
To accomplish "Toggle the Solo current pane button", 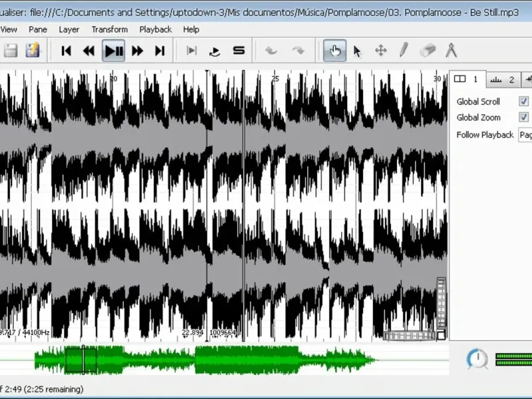I will click(239, 51).
